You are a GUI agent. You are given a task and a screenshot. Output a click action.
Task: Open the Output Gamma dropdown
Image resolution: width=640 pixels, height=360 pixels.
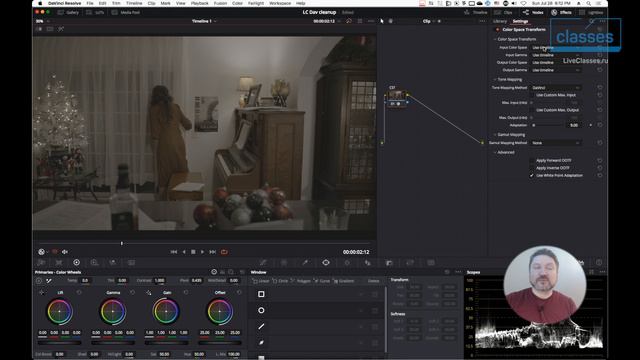[x=556, y=70]
